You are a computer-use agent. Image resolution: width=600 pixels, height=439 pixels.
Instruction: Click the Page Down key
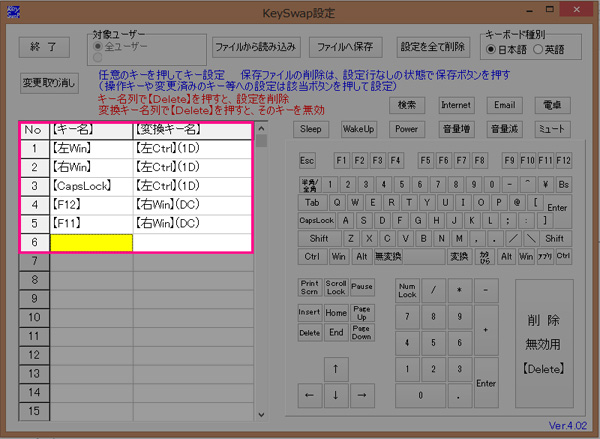362,333
